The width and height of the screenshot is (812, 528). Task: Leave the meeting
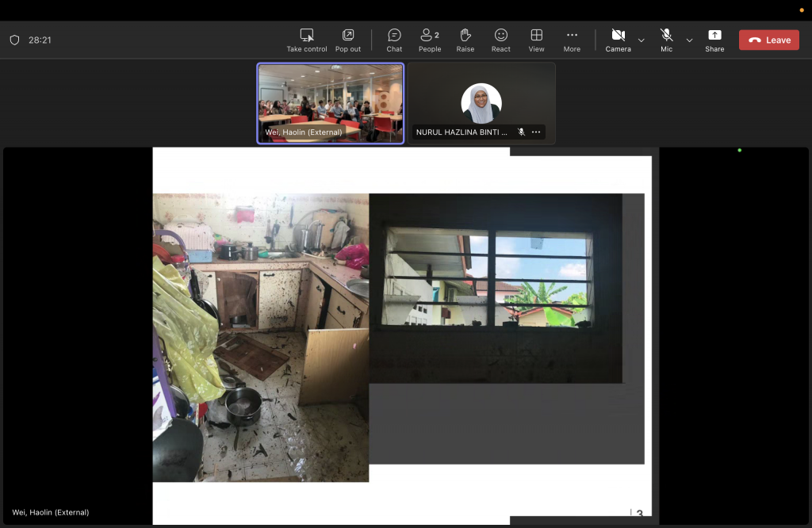coord(769,40)
